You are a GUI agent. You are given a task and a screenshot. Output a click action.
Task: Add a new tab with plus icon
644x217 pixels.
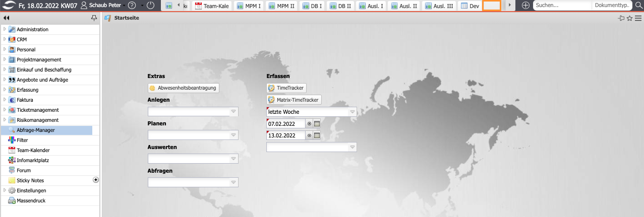pyautogui.click(x=525, y=6)
